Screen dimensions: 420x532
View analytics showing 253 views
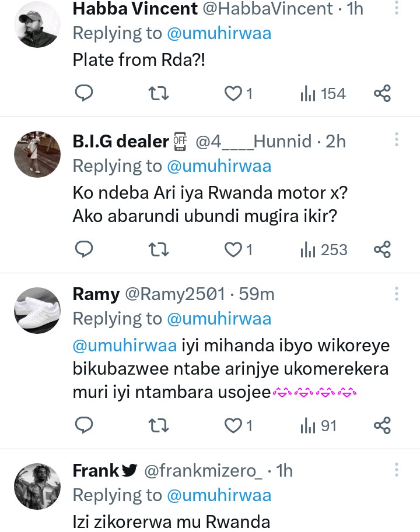[323, 249]
